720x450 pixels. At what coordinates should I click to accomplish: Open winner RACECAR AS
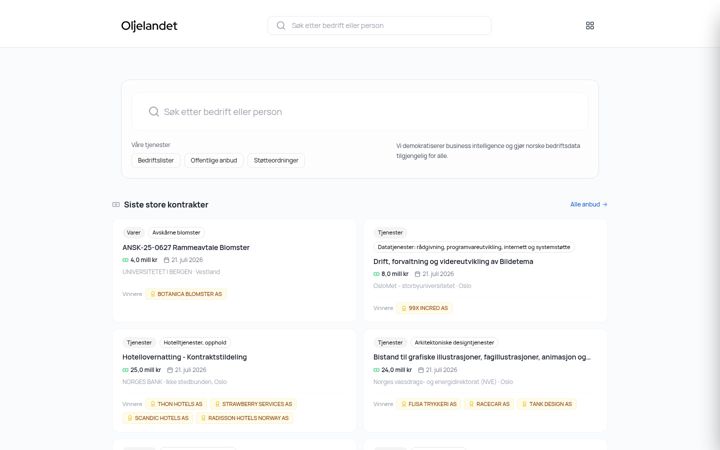489,404
